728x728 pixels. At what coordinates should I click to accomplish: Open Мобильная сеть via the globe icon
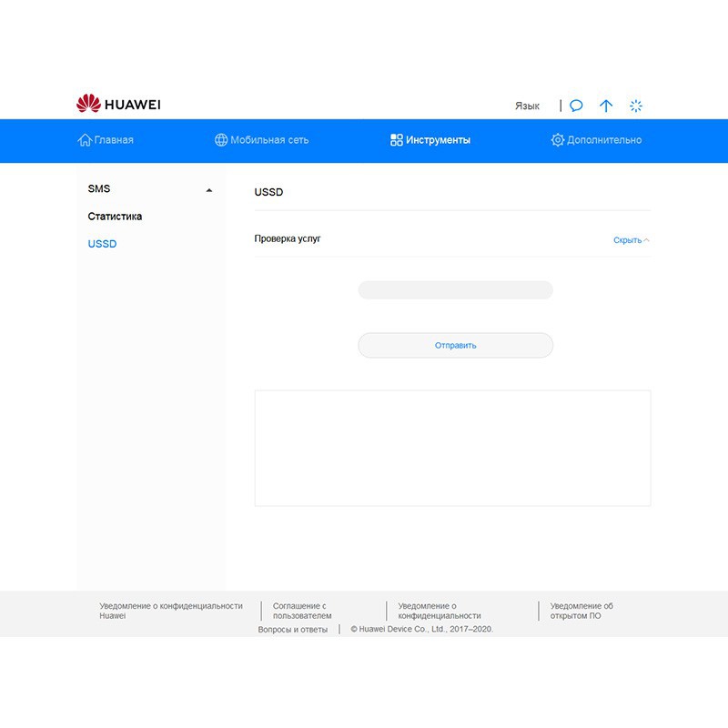[221, 140]
